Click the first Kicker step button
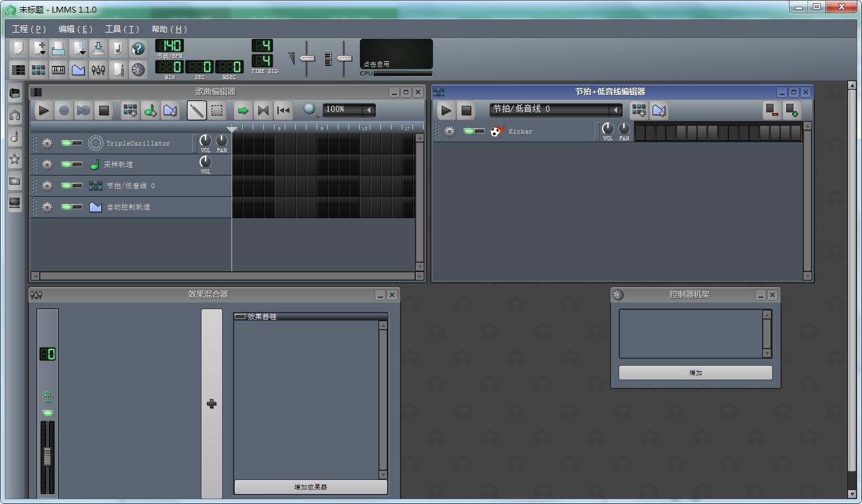Viewport: 862px width, 504px height. [640, 133]
